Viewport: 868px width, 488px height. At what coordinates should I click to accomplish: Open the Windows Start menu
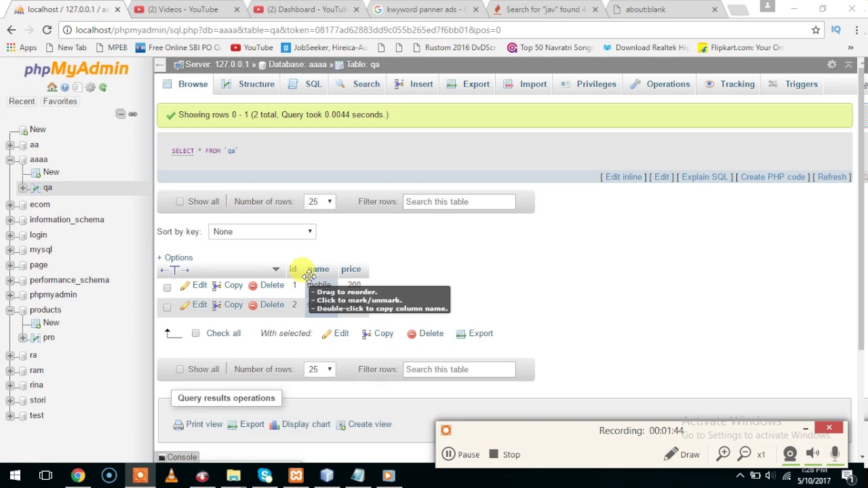click(x=15, y=476)
